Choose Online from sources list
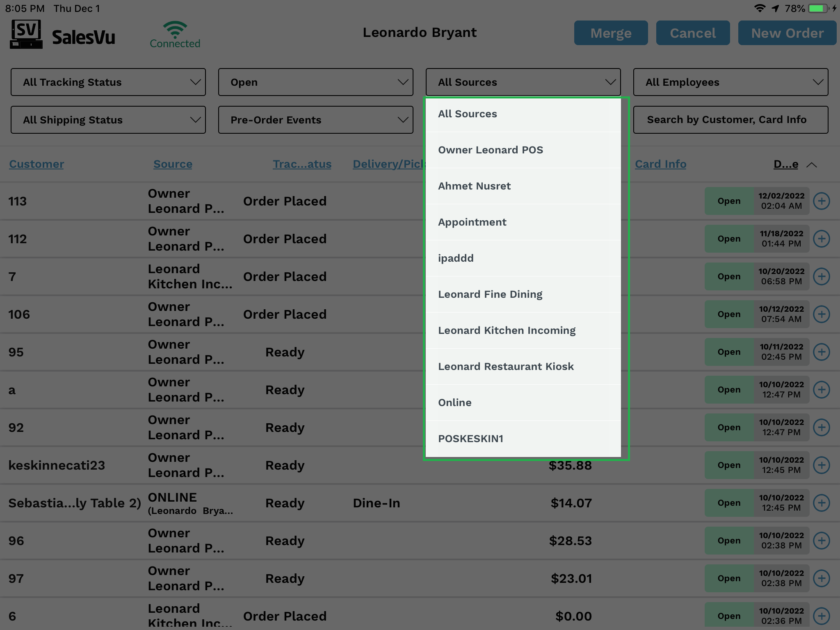Image resolution: width=840 pixels, height=630 pixels. [x=455, y=403]
